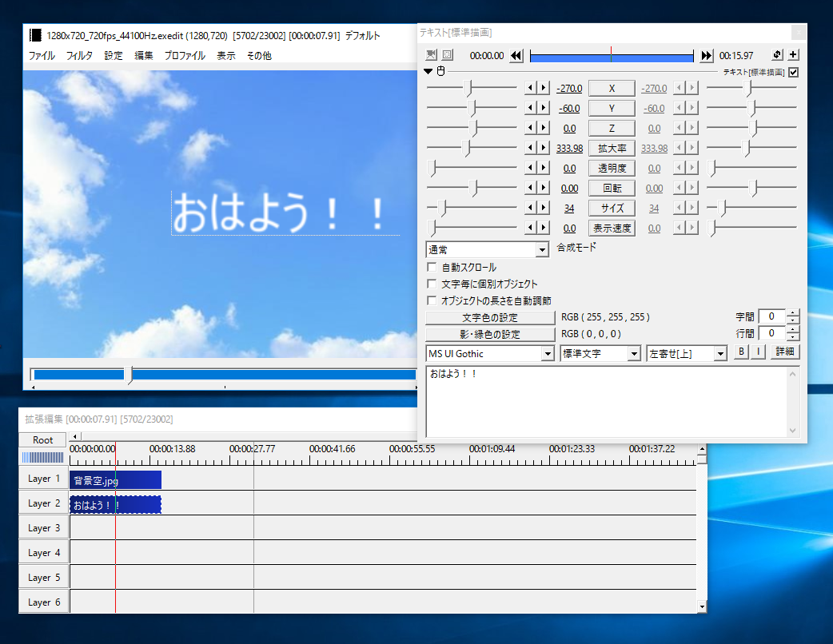Click the 透明度 button
The image size is (833, 644).
point(612,169)
